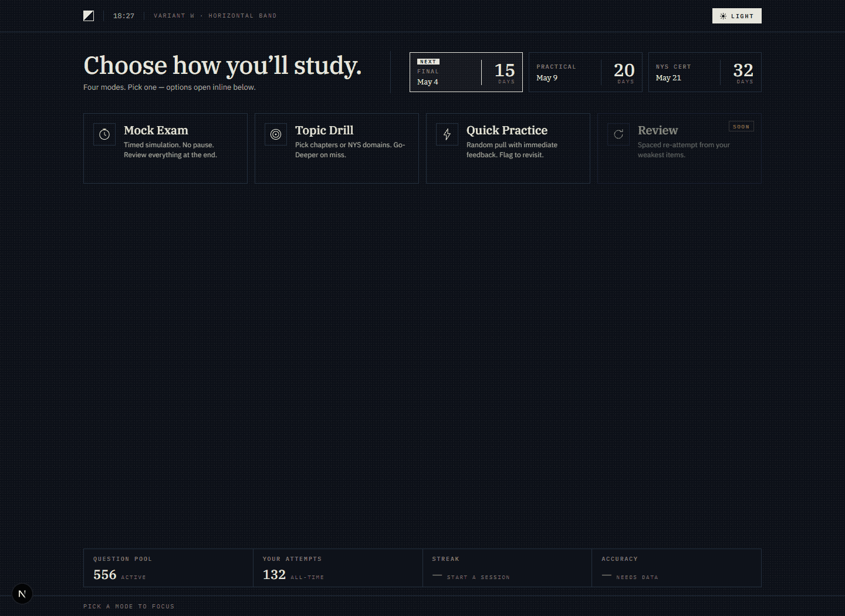This screenshot has height=616, width=845.
Task: Click the 'Four modes. Pick one' subtitle
Action: 170,87
